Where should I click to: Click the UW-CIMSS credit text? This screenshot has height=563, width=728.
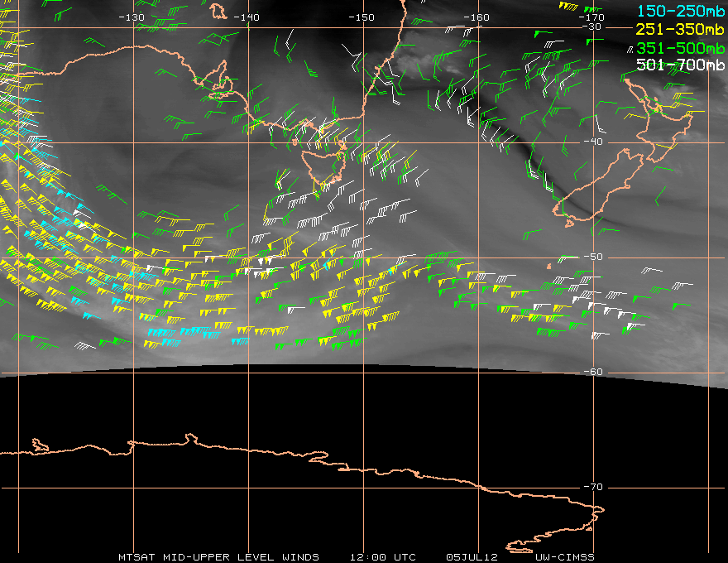(564, 556)
